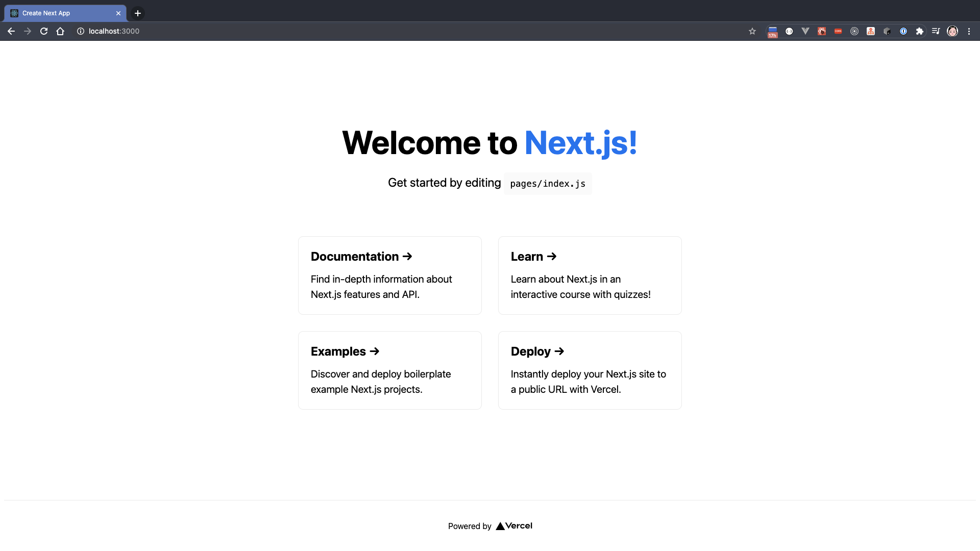Open Chrome three-dot menu
This screenshot has width=980, height=551.
click(x=969, y=31)
